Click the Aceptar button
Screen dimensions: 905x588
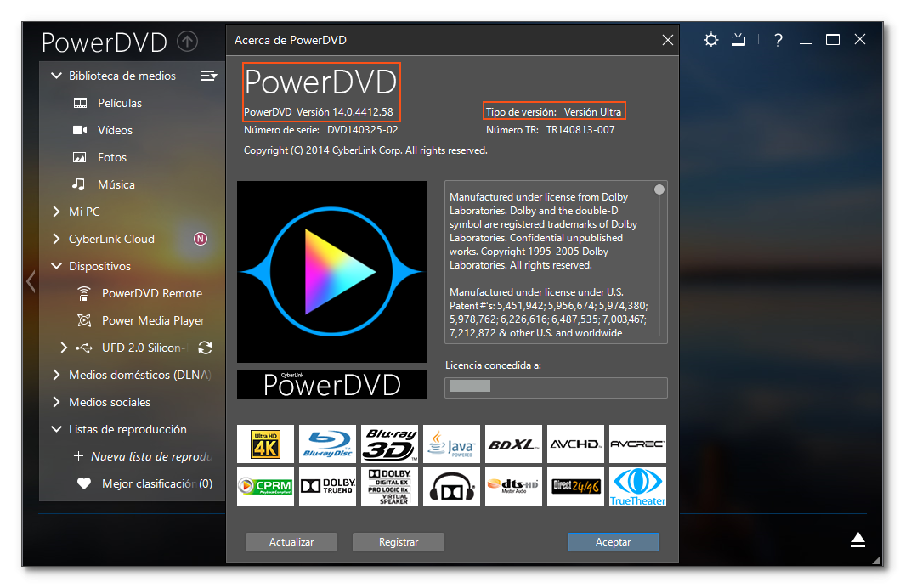[613, 542]
